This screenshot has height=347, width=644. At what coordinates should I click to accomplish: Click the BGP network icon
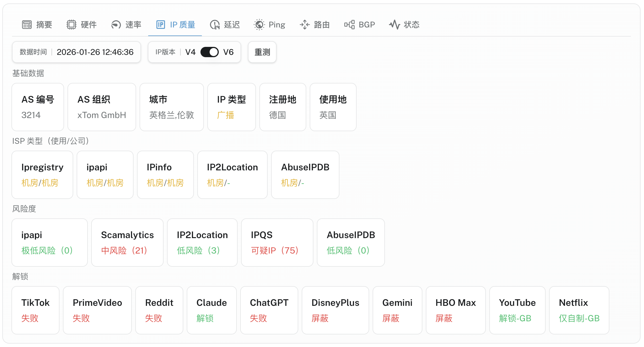click(x=349, y=25)
